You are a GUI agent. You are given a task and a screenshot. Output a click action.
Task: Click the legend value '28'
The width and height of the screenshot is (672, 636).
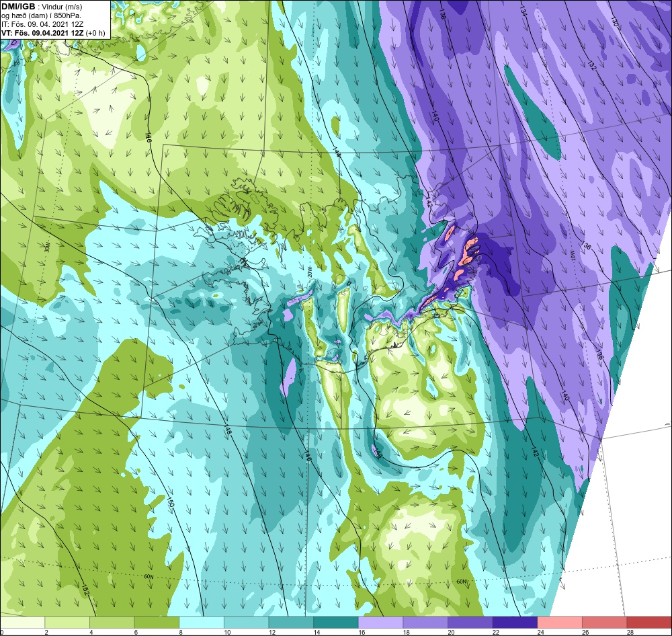pos(630,632)
